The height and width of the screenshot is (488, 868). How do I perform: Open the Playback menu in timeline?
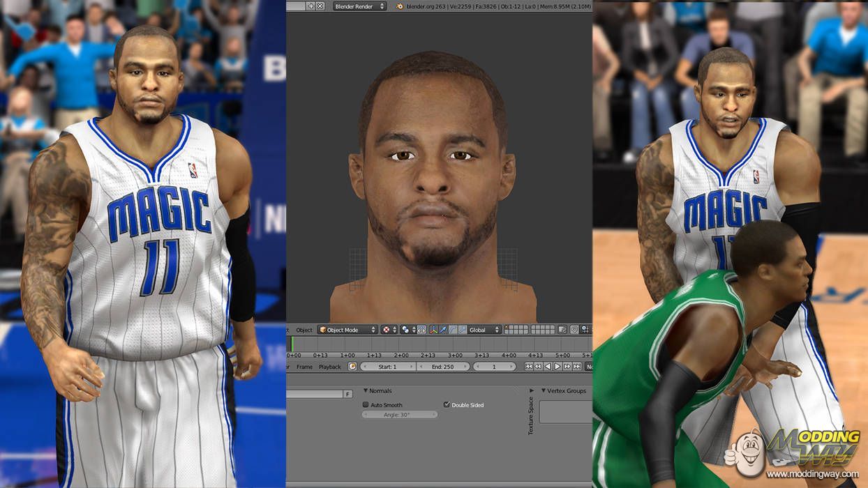point(330,367)
